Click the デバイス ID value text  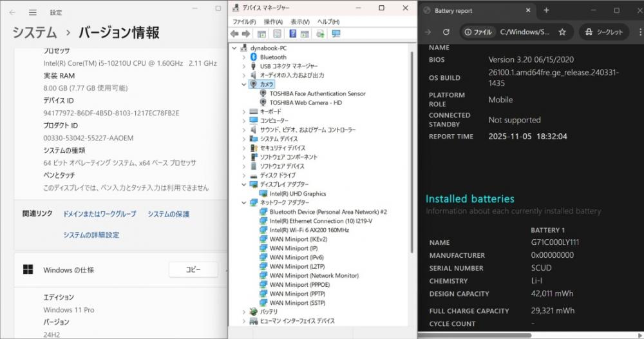tap(111, 113)
